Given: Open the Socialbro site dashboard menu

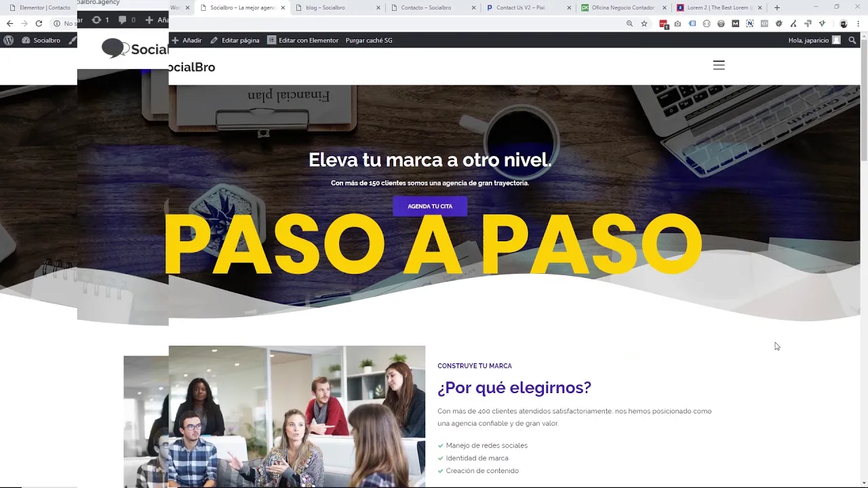Looking at the screenshot, I should (x=41, y=40).
